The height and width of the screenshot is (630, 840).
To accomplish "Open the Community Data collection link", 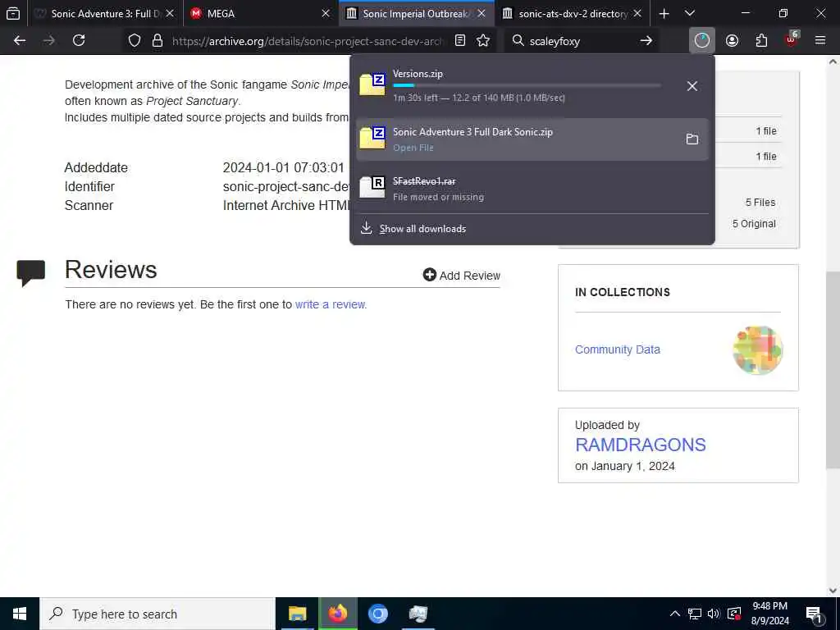I will pyautogui.click(x=617, y=349).
